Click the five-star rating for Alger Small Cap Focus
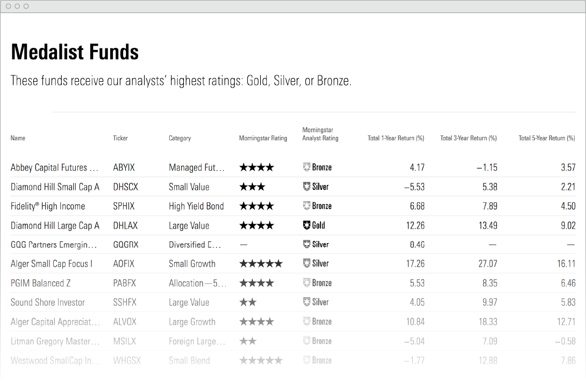586x392 pixels. [x=261, y=263]
